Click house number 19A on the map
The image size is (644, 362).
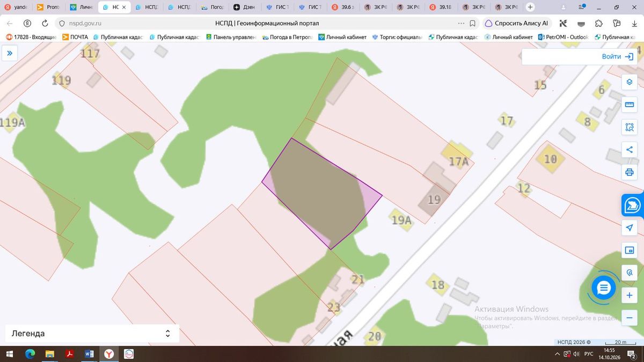click(x=401, y=220)
